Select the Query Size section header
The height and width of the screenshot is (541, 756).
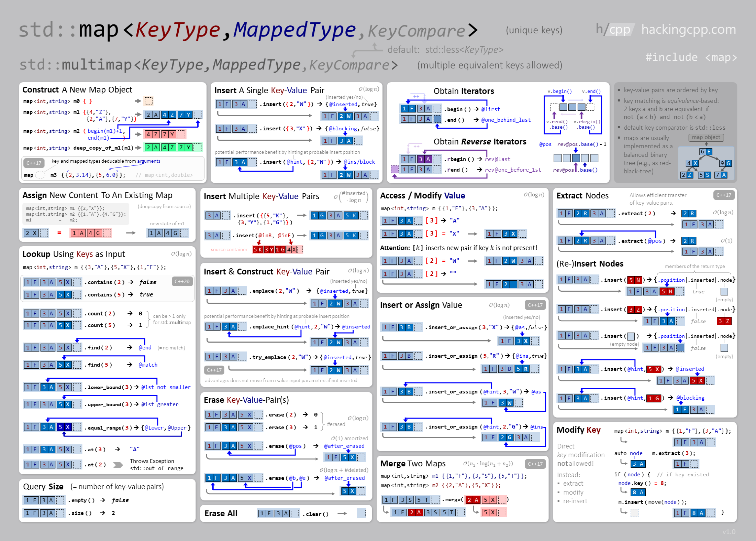point(43,487)
